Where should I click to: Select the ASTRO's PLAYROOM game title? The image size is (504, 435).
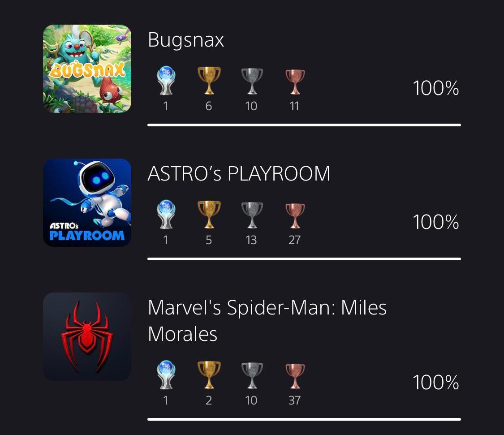pyautogui.click(x=239, y=174)
